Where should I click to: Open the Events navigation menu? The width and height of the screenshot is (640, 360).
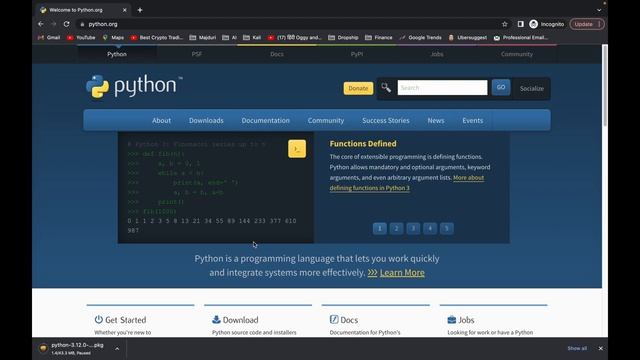[x=473, y=120]
